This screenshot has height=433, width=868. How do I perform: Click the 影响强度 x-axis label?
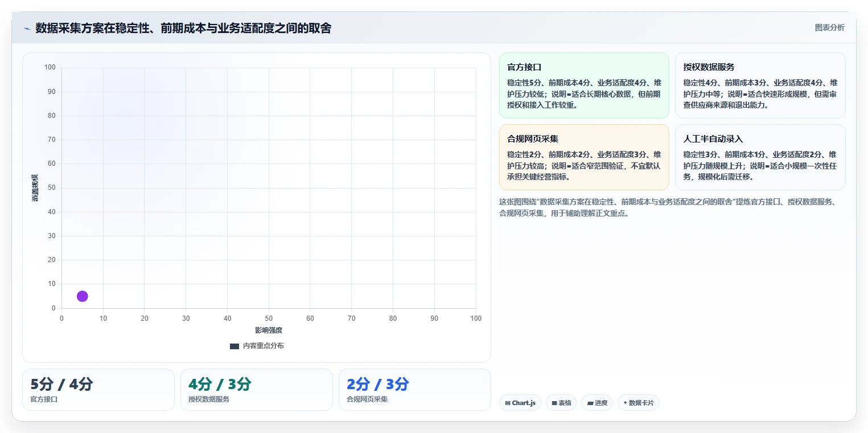point(269,330)
